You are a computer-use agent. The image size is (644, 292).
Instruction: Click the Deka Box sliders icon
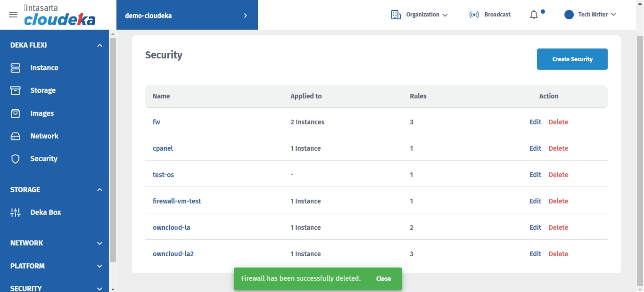[16, 212]
